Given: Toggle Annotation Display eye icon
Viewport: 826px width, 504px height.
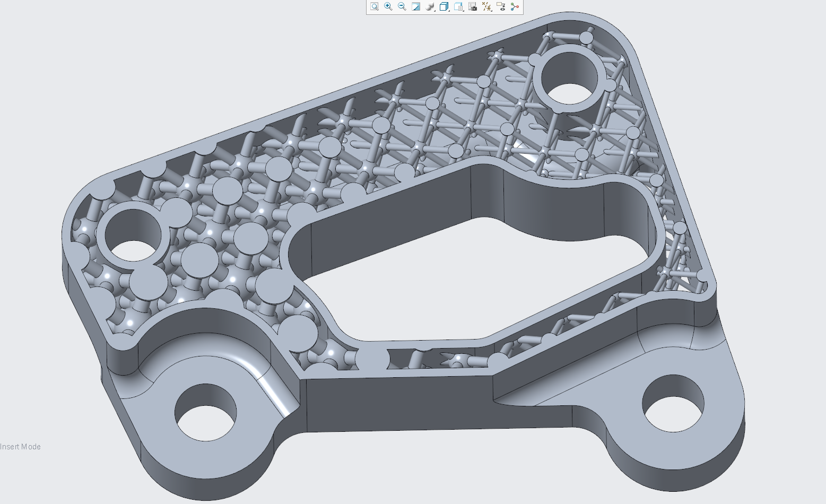Looking at the screenshot, I should point(501,7).
